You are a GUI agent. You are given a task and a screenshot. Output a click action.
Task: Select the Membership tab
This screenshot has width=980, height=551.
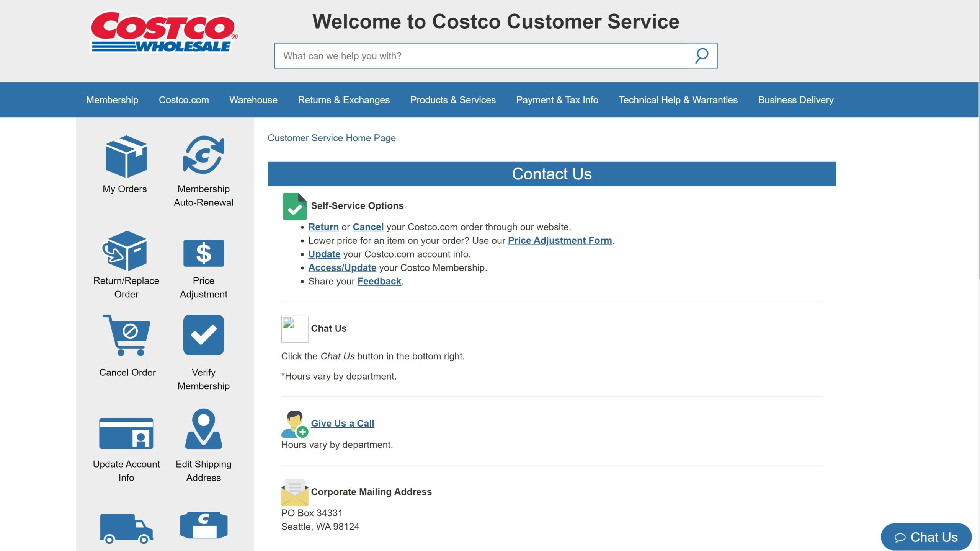[112, 99]
